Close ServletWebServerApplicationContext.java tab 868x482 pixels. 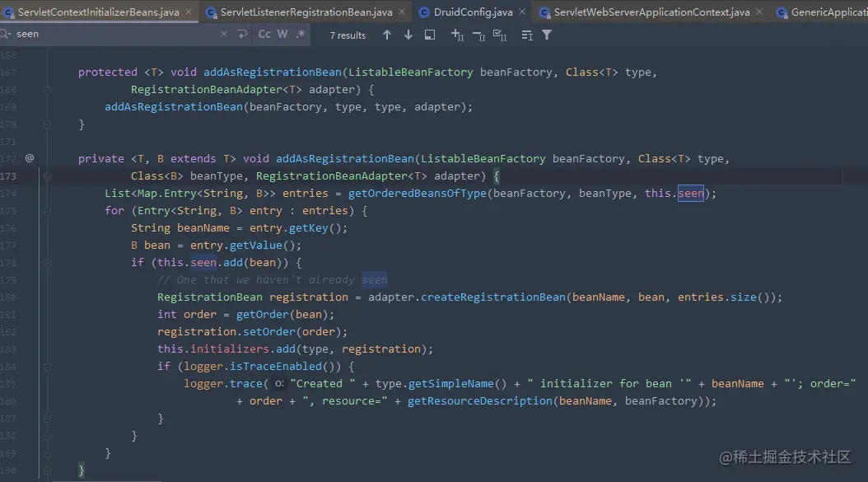[x=759, y=12]
